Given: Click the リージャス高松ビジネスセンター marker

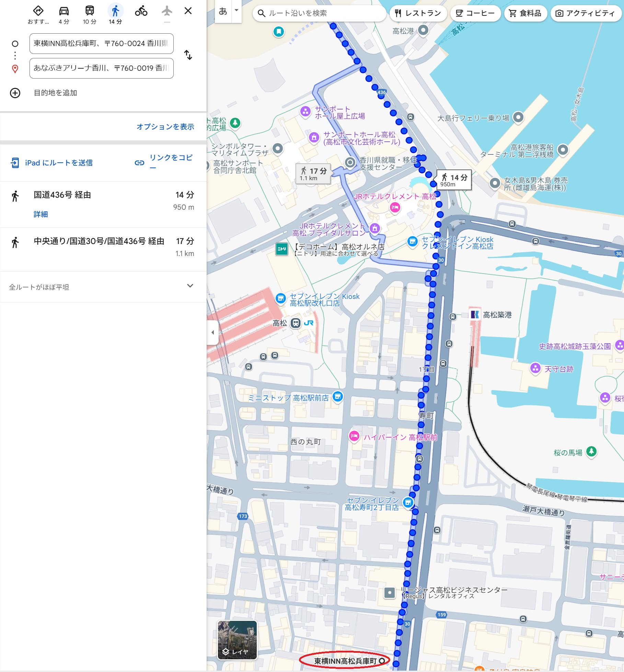Looking at the screenshot, I should click(390, 593).
